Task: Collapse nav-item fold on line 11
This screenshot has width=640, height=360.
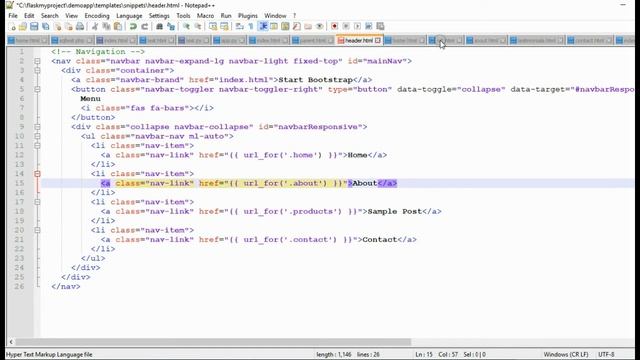Action: [37, 146]
